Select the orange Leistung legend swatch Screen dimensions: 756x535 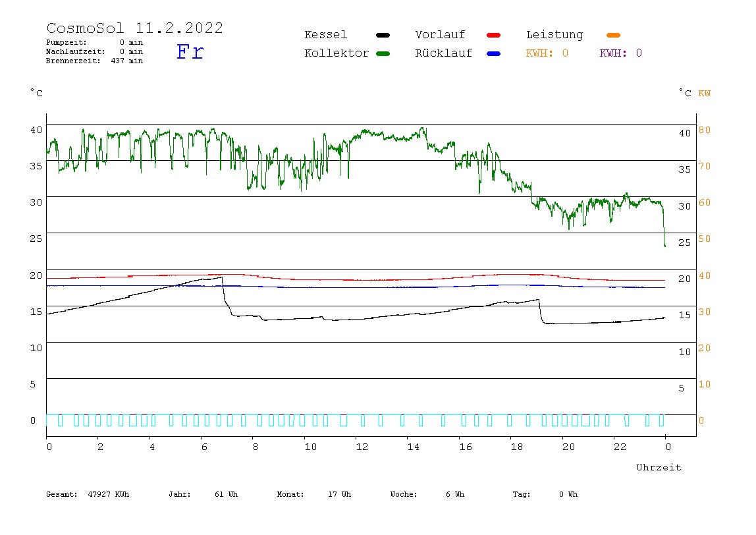click(x=613, y=35)
